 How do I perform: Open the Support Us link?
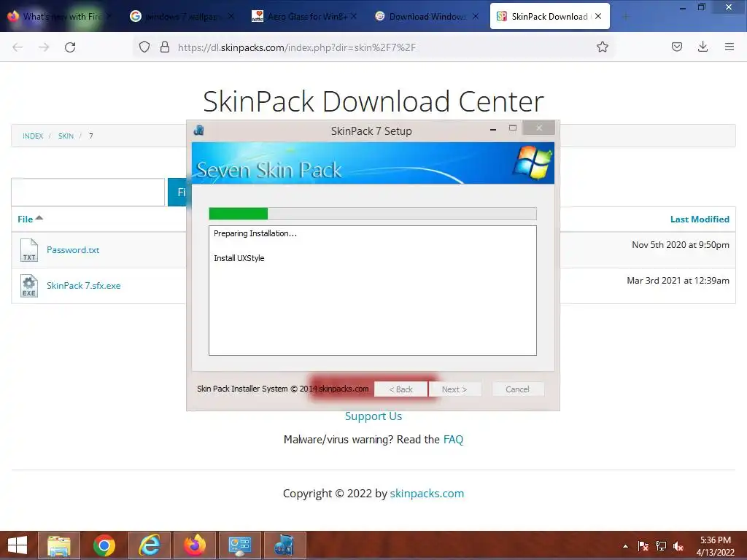point(373,416)
